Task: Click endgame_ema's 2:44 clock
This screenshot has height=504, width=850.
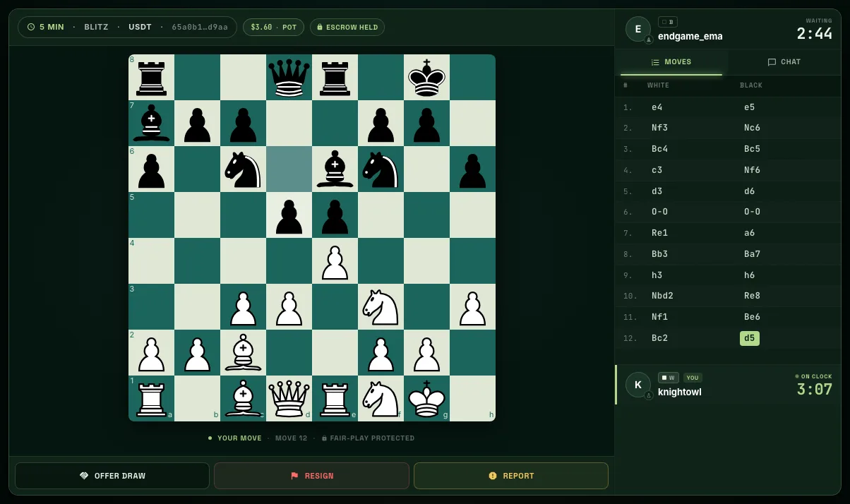Action: tap(815, 33)
